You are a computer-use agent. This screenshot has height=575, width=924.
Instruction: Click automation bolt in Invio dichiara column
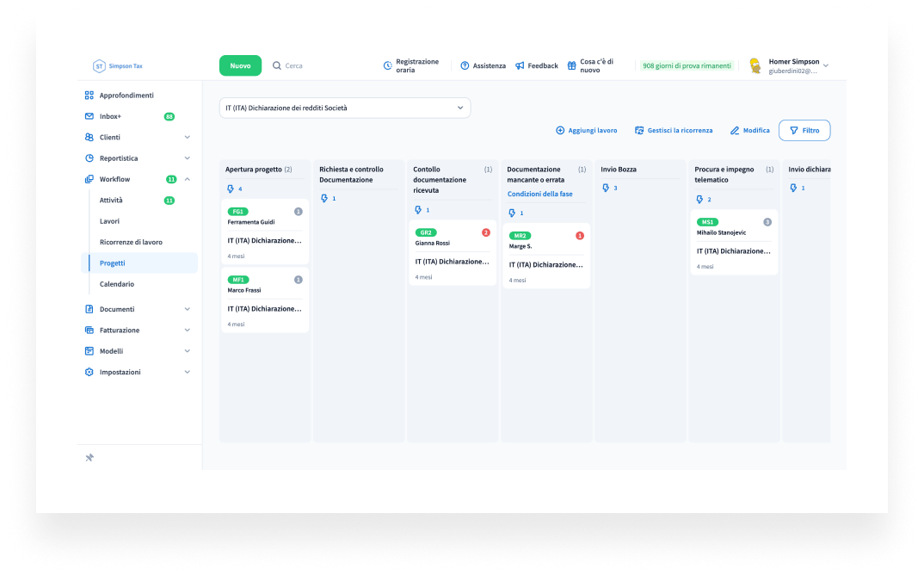(793, 189)
